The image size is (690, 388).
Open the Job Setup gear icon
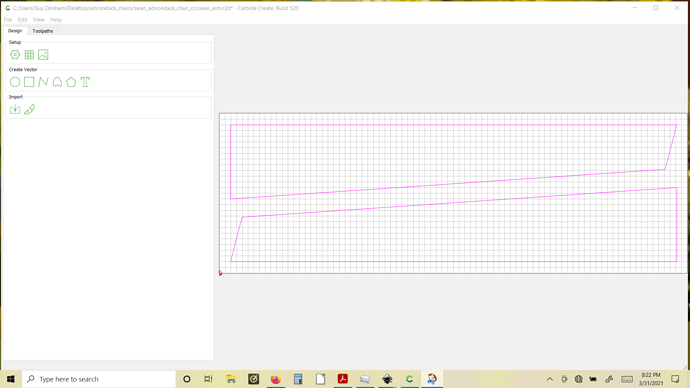click(15, 55)
